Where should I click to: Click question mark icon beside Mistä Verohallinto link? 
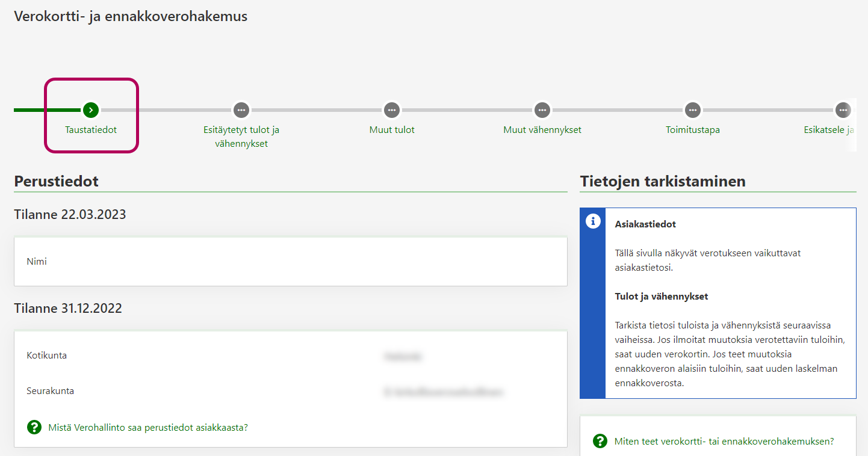34,428
